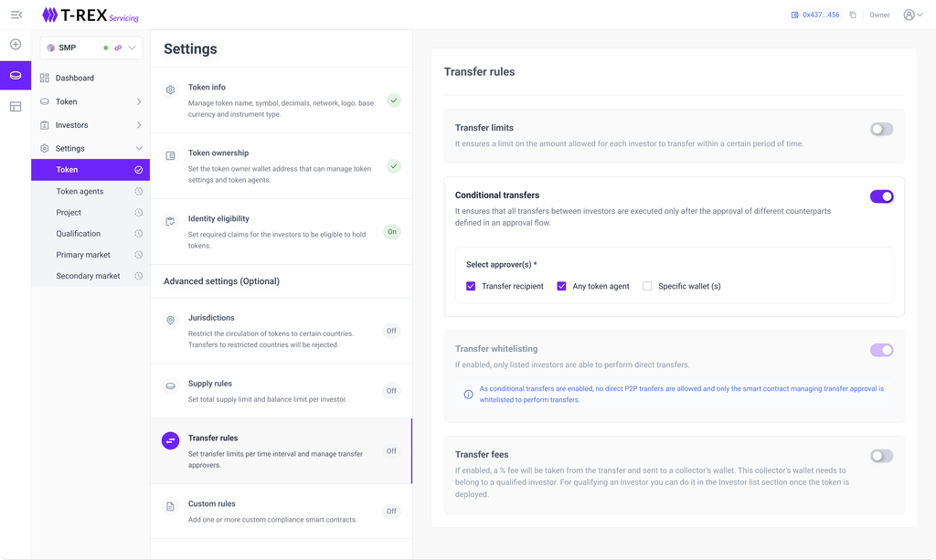The image size is (936, 560).
Task: Click the layout table icon in left rail
Action: pyautogui.click(x=16, y=107)
